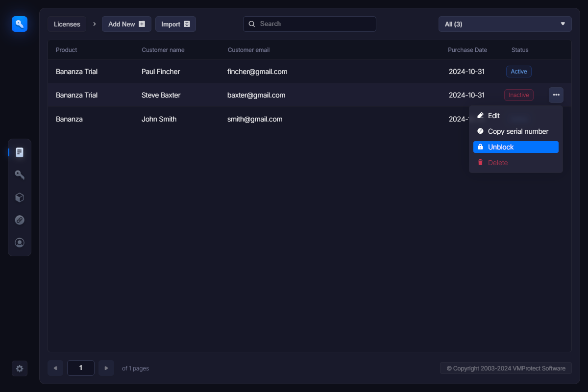Screen dimensions: 588x392
Task: Click the page number input box
Action: coord(81,368)
